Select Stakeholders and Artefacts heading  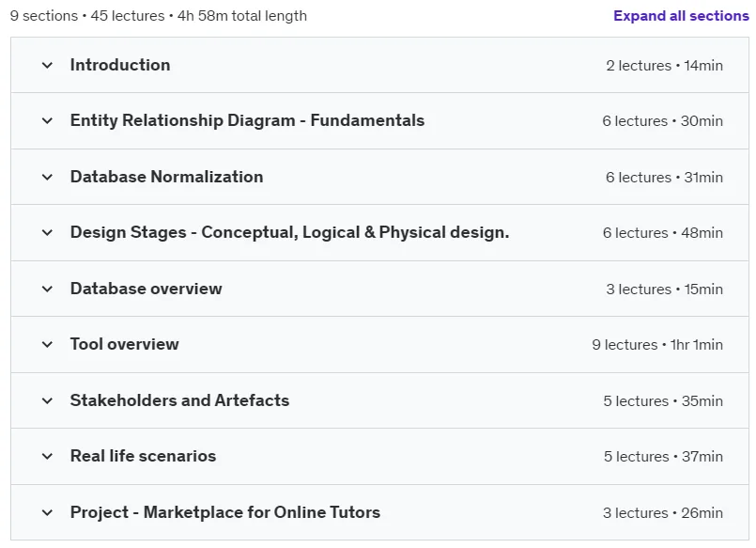point(179,400)
